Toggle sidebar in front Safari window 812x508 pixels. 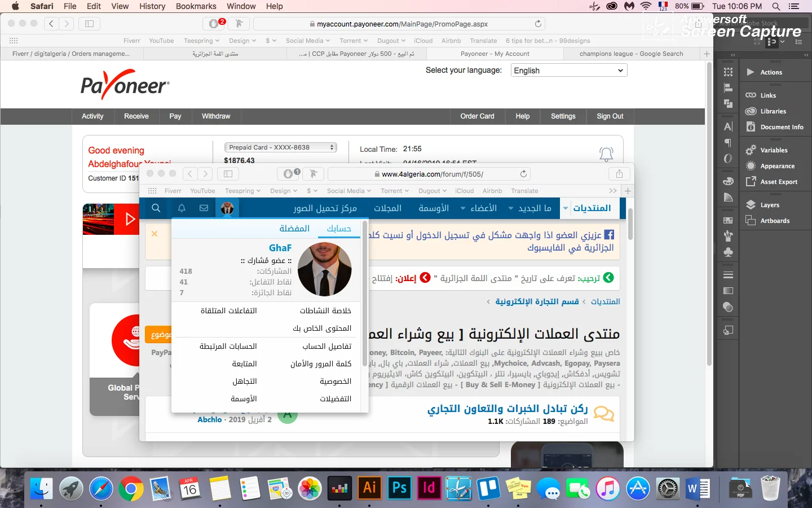coord(228,174)
